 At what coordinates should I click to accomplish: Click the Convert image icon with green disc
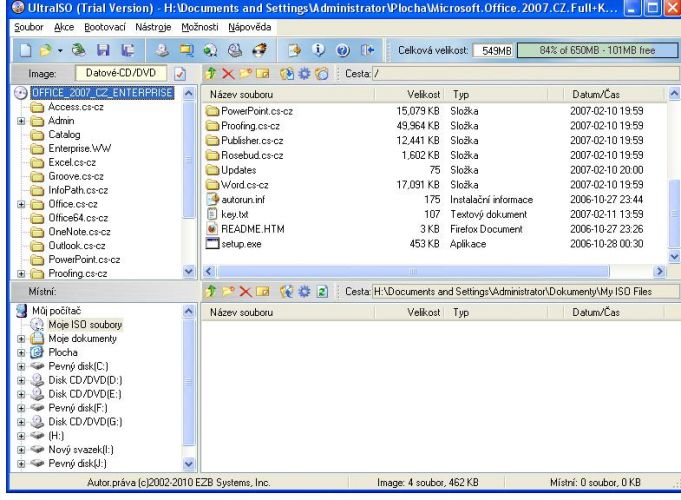(211, 50)
